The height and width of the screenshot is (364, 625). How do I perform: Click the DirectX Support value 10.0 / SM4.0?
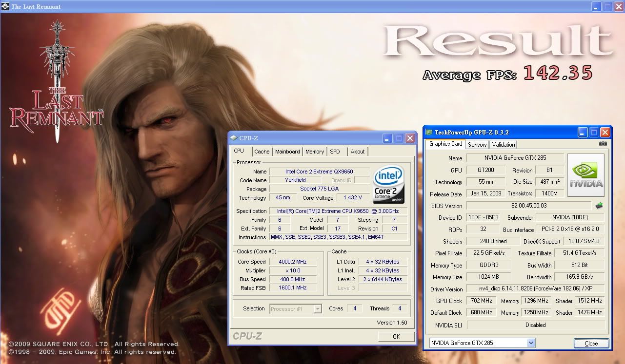(x=584, y=241)
